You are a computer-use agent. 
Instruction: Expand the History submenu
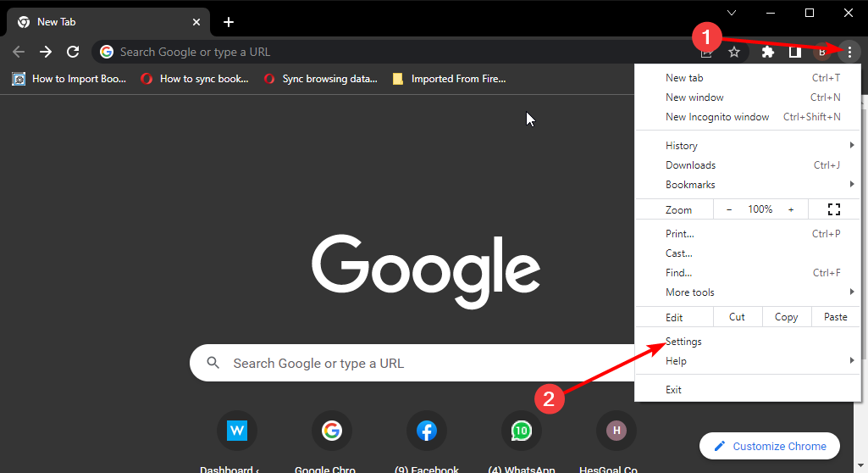pyautogui.click(x=747, y=146)
